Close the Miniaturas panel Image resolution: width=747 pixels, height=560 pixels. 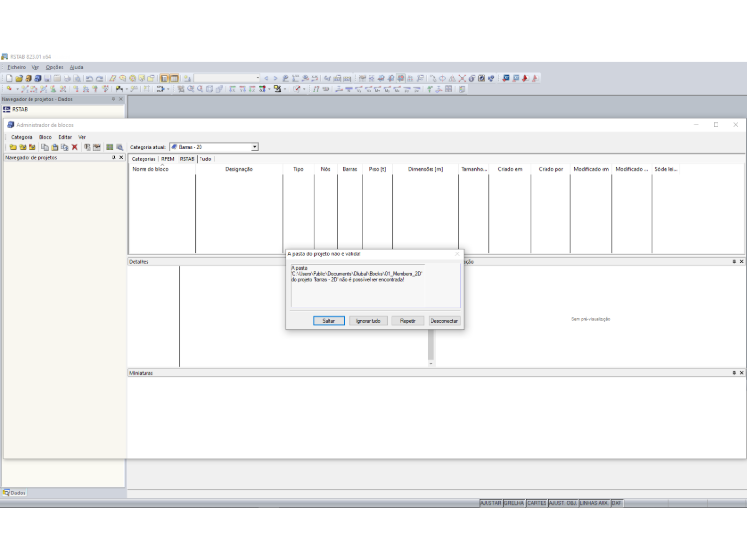click(x=741, y=373)
